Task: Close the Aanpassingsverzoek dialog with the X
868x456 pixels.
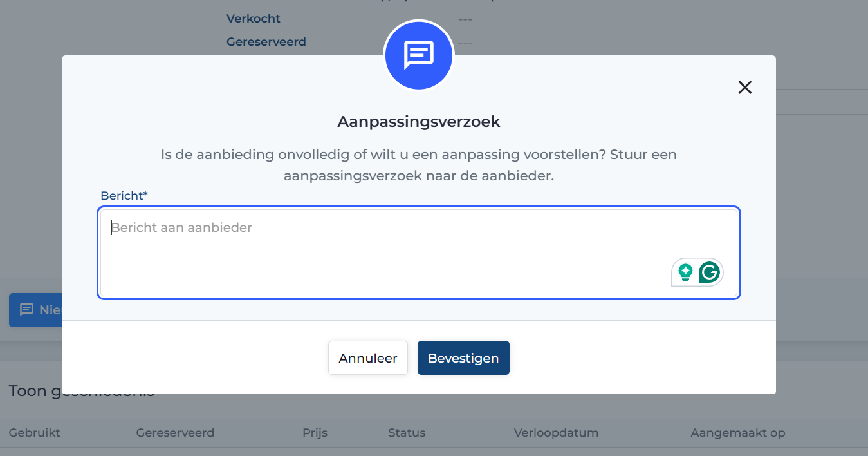Action: [x=744, y=88]
